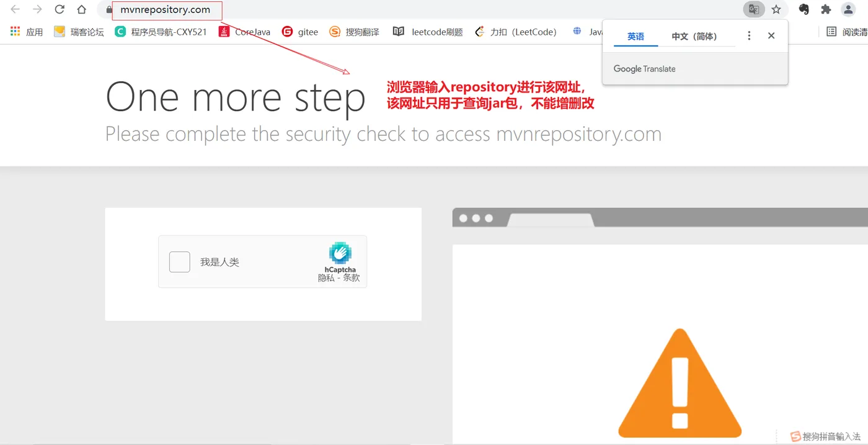Open translate options three-dot menu
This screenshot has height=445, width=868.
(749, 36)
